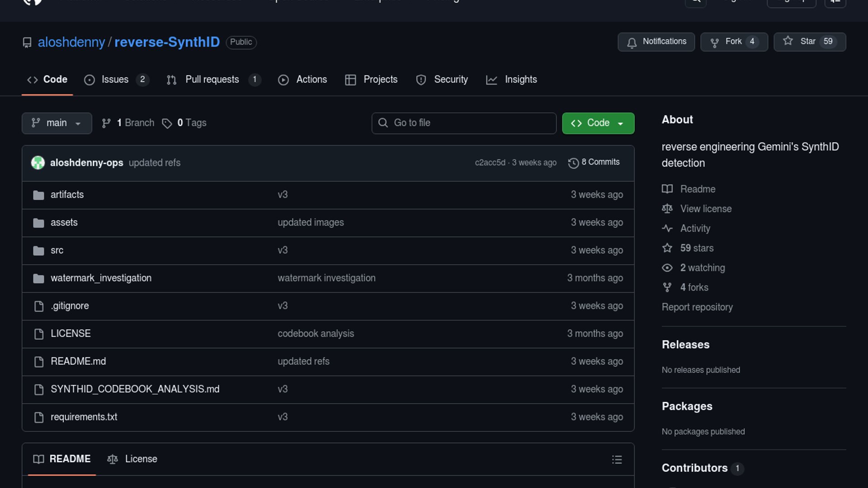Click the aloshdenny-ops avatar icon
The width and height of the screenshot is (868, 488).
pyautogui.click(x=38, y=163)
